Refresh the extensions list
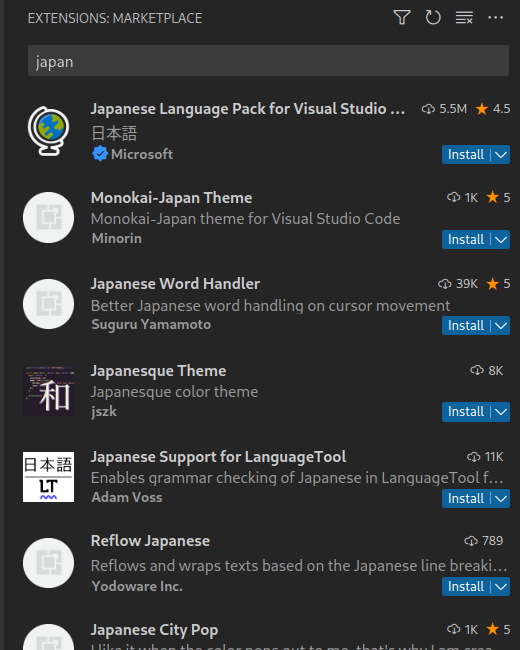Screen dimensions: 520x650 pos(433,18)
